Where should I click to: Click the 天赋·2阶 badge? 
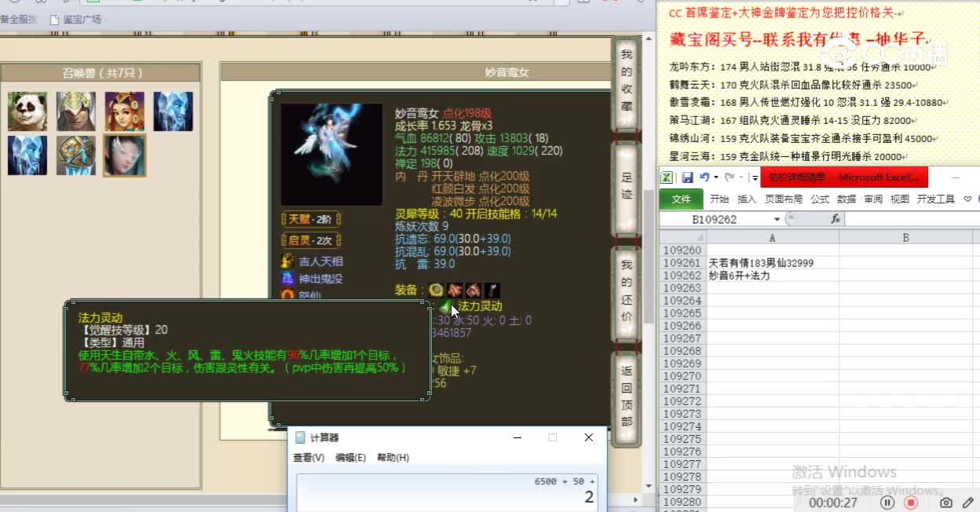[310, 219]
